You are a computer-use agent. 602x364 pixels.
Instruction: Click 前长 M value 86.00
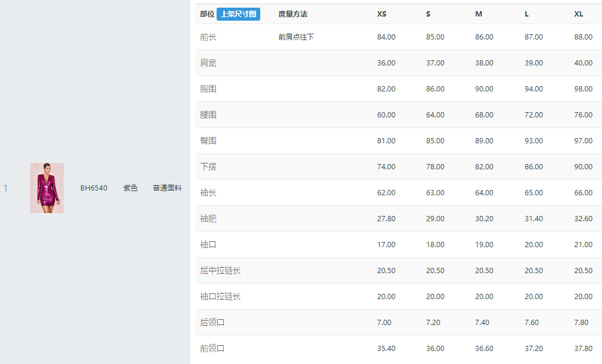pos(484,37)
